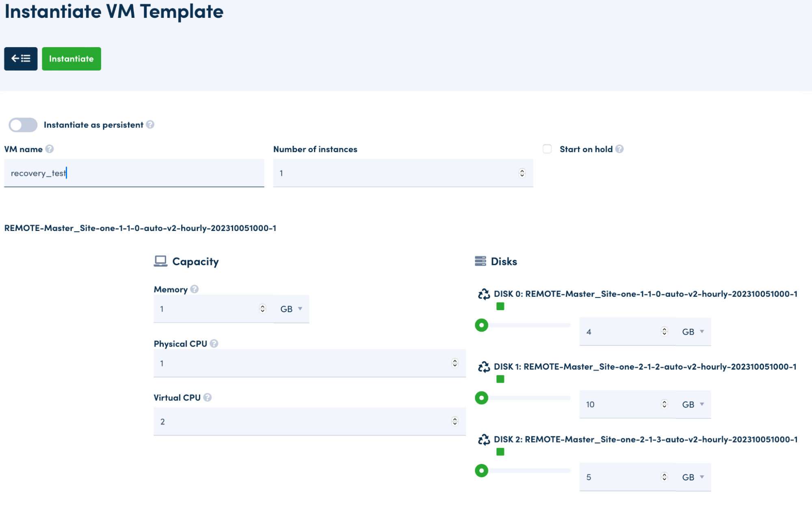Screen dimensions: 812x513
Task: Enable the Instantiate as persistent toggle
Action: pos(23,125)
